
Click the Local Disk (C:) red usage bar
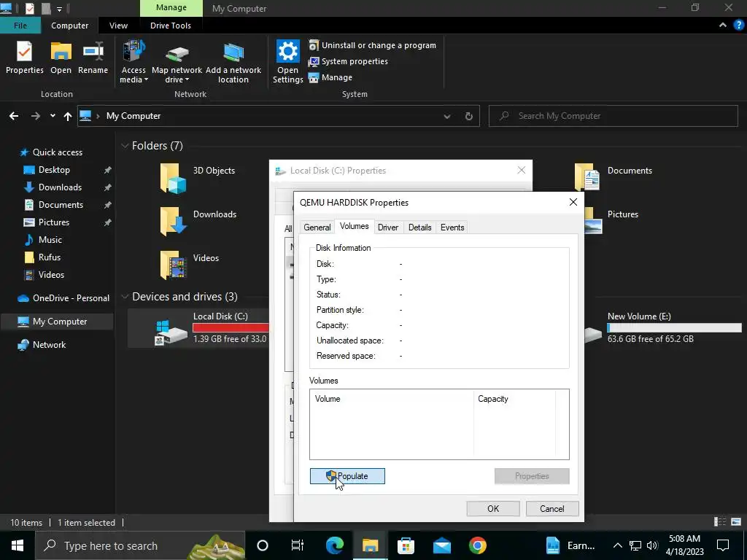(231, 327)
